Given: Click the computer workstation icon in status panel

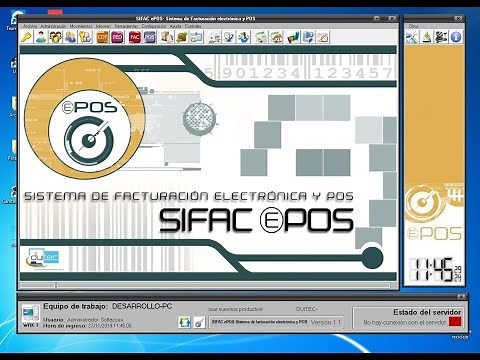Looking at the screenshot, I should (x=30, y=314).
